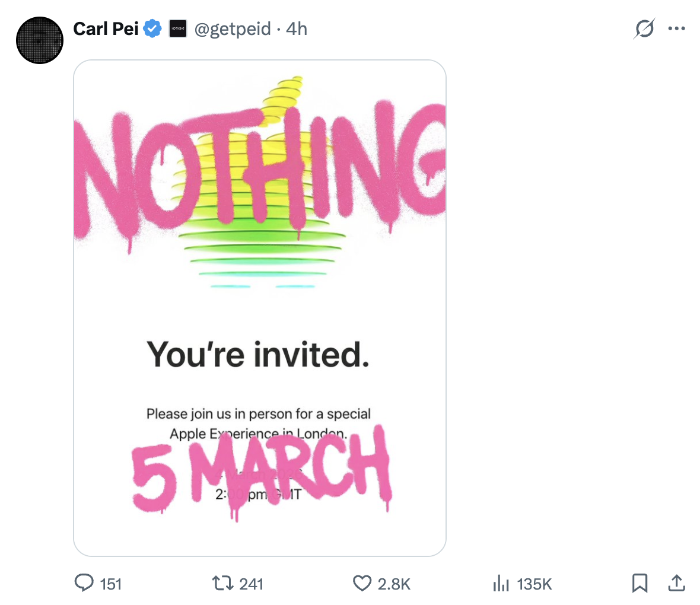Open the @getpeid handle link
This screenshot has height=605, width=700.
(x=233, y=28)
